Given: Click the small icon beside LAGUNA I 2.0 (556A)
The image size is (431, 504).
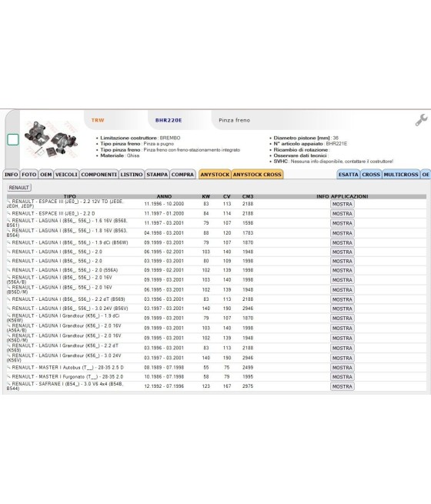Looking at the screenshot, I should click(x=8, y=270).
